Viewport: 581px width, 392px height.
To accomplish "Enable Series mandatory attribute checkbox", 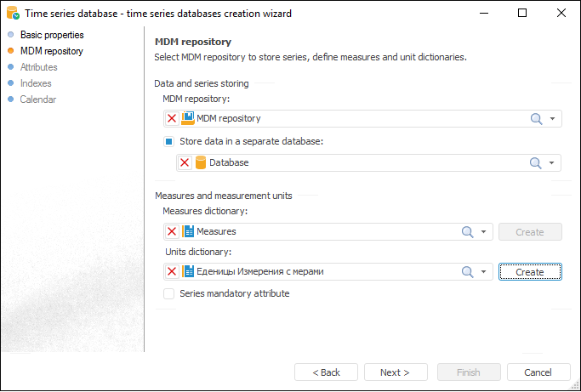I will click(x=169, y=293).
